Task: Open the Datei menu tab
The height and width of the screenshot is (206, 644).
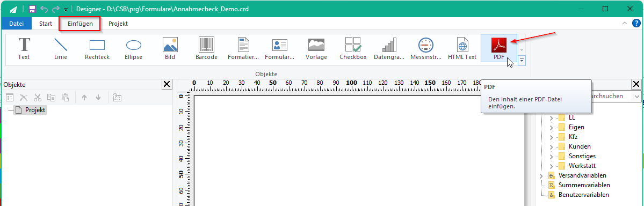Action: tap(17, 24)
